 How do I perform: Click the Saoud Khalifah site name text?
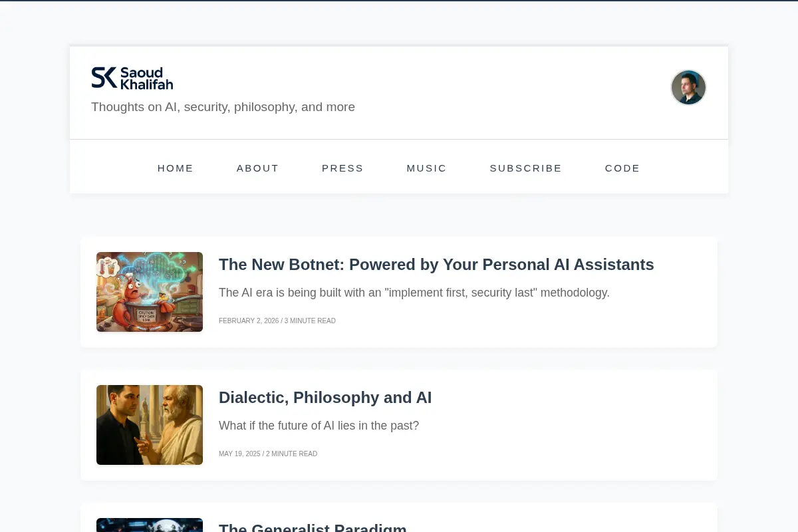pos(146,78)
